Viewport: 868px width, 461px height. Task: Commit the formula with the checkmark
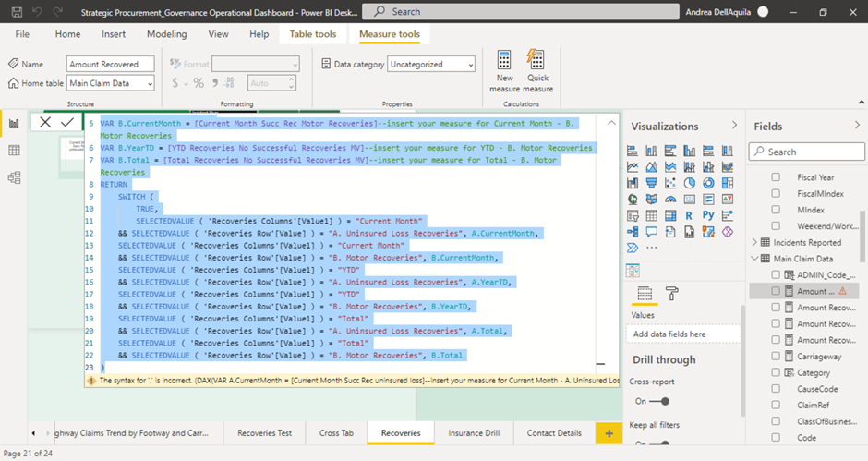click(67, 122)
